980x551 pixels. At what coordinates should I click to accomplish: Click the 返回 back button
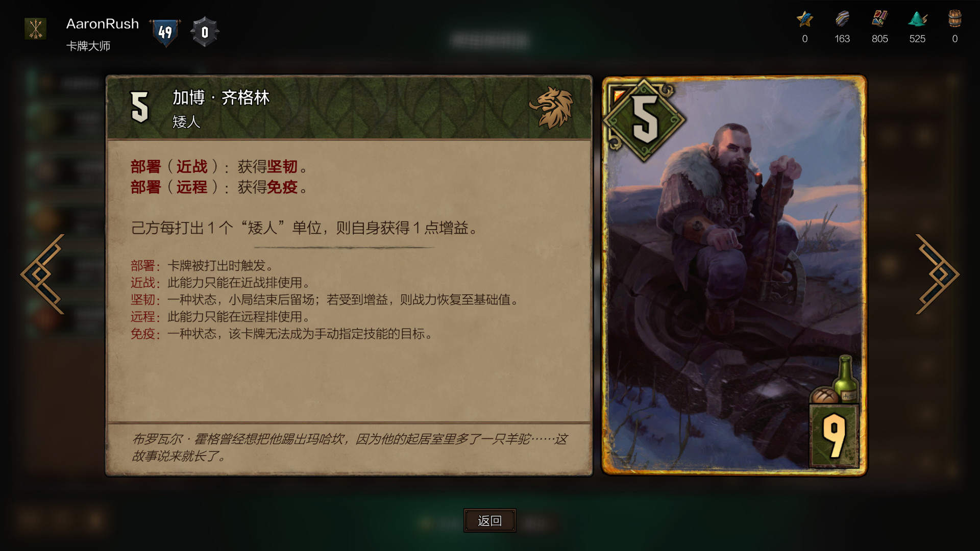[489, 520]
